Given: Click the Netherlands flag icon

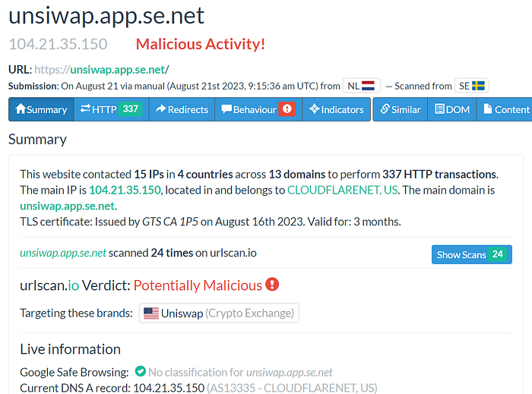Looking at the screenshot, I should 368,86.
